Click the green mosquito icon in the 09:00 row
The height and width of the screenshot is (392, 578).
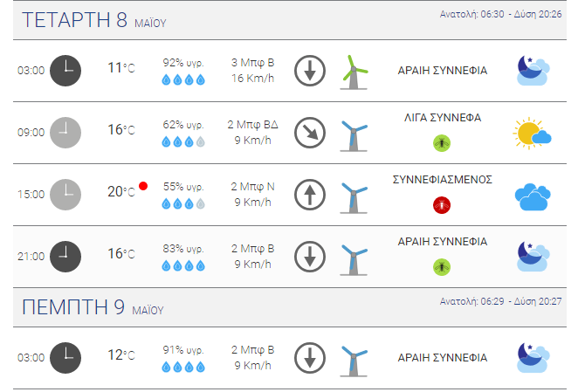click(x=442, y=143)
